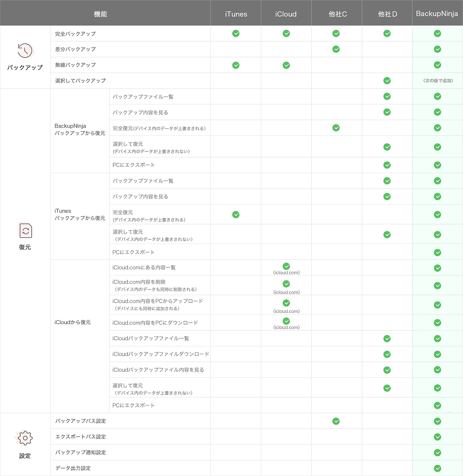Screen dimensions: 463x476
Task: Click the iTunes バックアップから復元 group label
Action: 80,214
